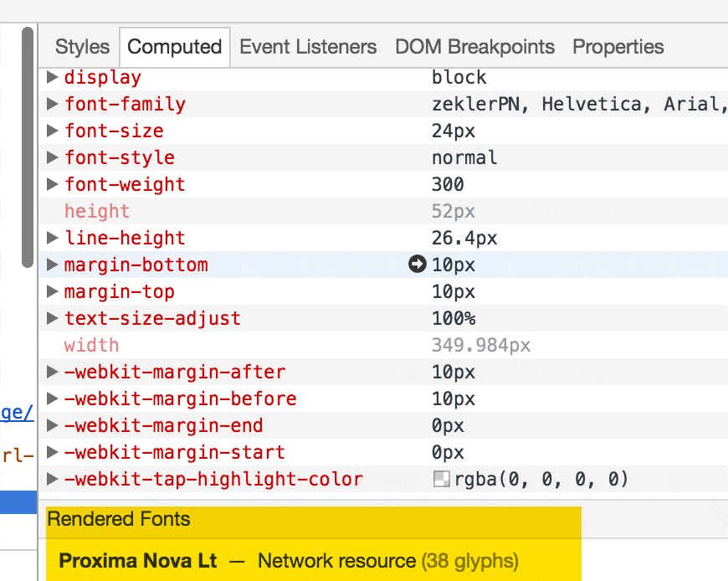Click the arrow icon beside margin-bottom value
This screenshot has height=581, width=728.
(417, 265)
